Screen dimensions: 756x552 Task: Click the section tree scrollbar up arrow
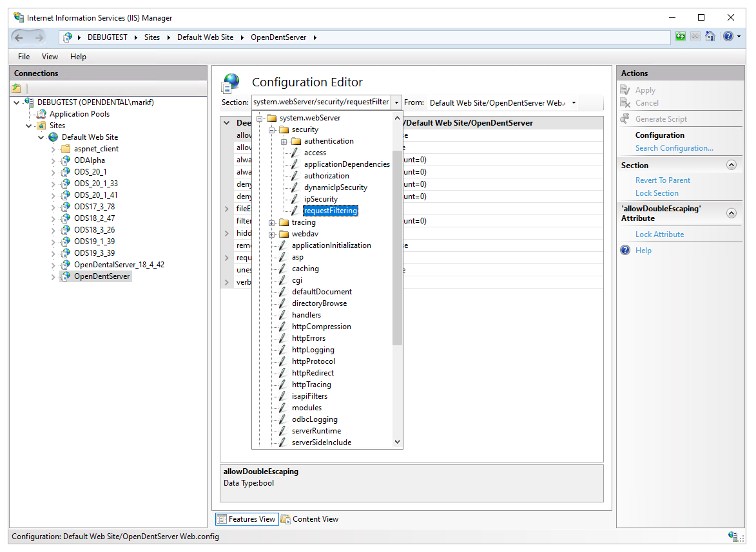click(397, 118)
